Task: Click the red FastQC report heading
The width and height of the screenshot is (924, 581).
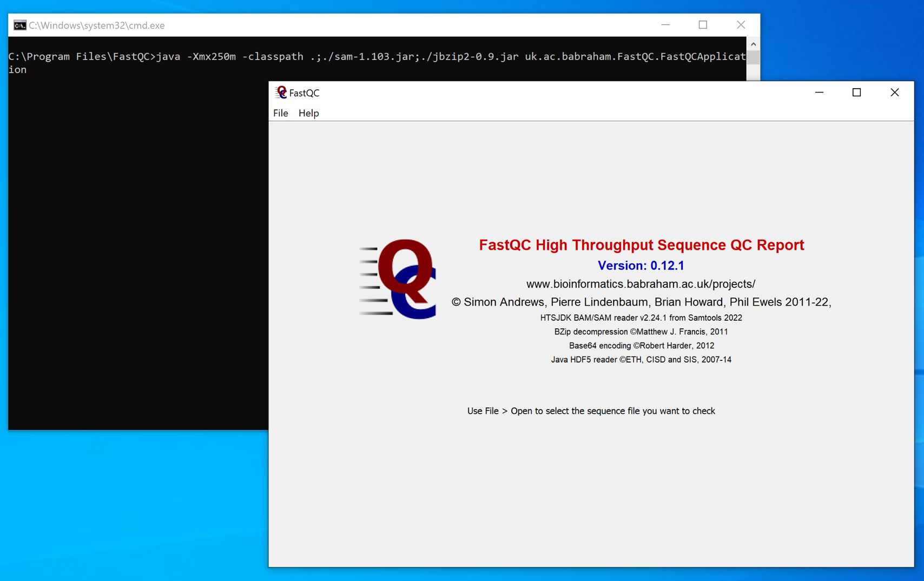Action: [641, 245]
